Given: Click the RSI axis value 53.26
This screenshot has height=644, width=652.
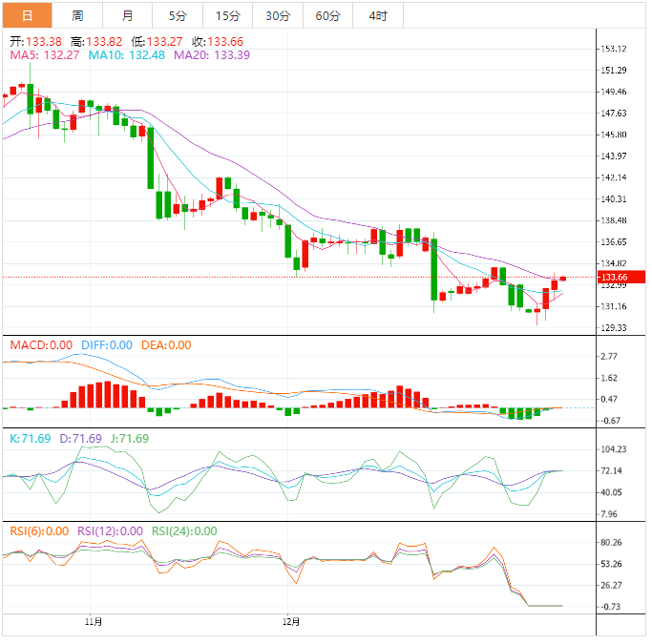Looking at the screenshot, I should click(x=611, y=564).
